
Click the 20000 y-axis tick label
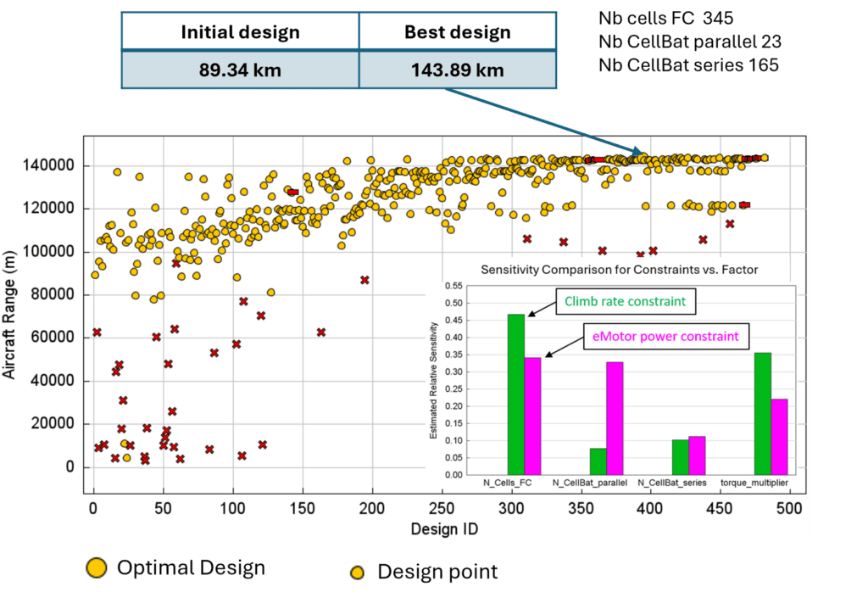[x=52, y=423]
